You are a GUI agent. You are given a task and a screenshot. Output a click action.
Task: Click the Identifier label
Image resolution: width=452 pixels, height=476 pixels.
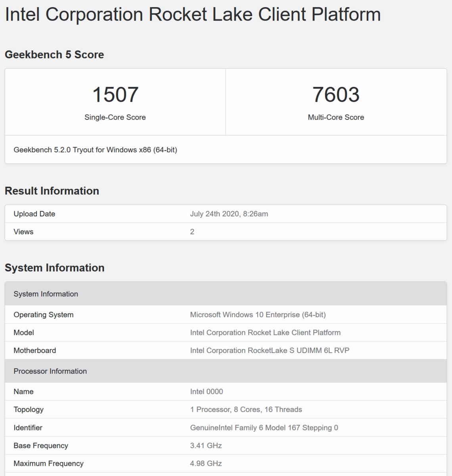pos(28,428)
